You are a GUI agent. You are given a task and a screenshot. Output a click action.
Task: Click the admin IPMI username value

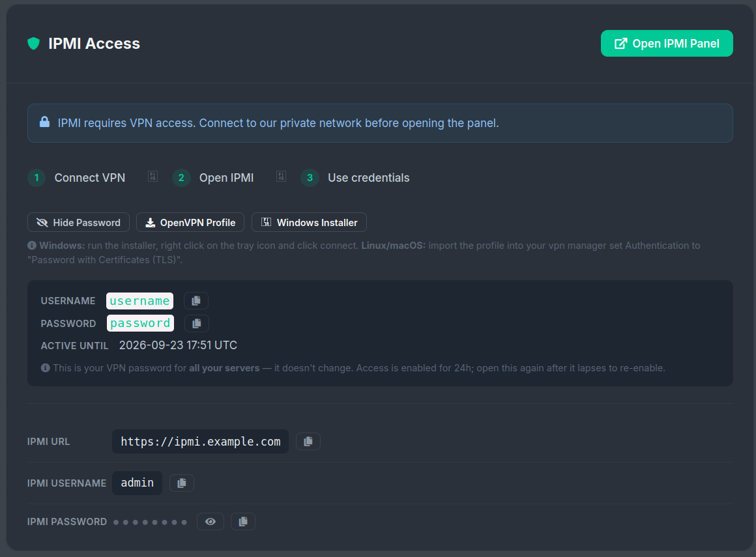point(138,483)
